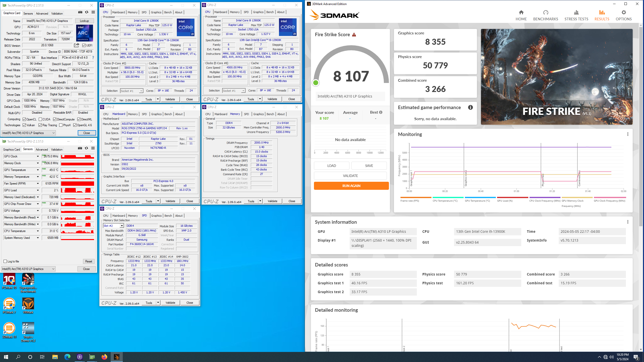Click the refresh icon in top GPU-Z window
The height and width of the screenshot is (362, 644).
87,12
